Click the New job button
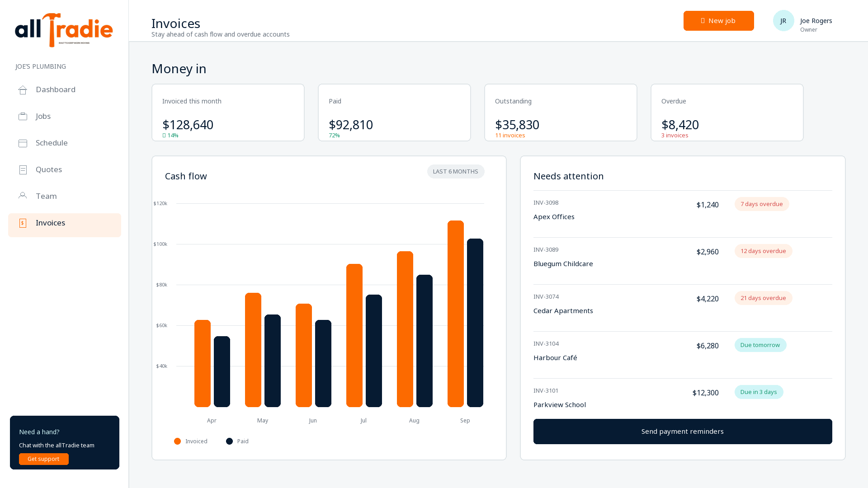This screenshot has width=868, height=488. click(x=718, y=21)
